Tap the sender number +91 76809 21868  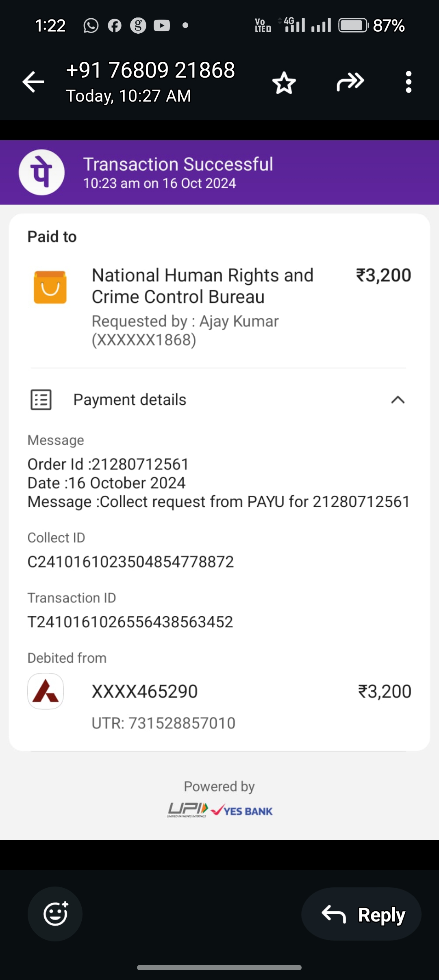pos(150,70)
